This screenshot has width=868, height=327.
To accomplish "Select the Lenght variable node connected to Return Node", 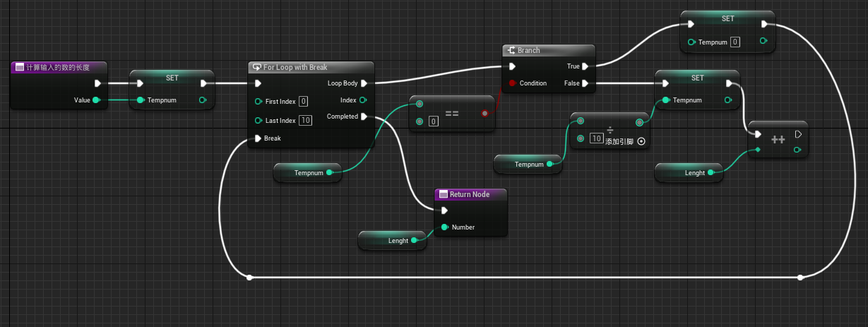I will 393,240.
